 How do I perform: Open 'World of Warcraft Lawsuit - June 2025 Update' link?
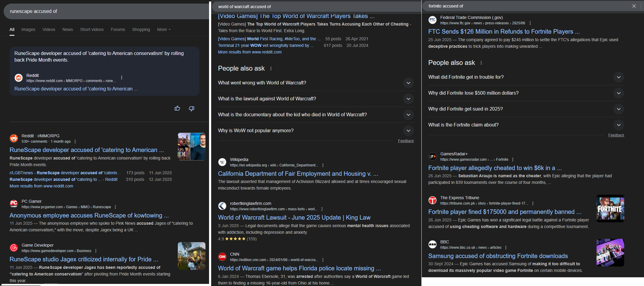[294, 218]
